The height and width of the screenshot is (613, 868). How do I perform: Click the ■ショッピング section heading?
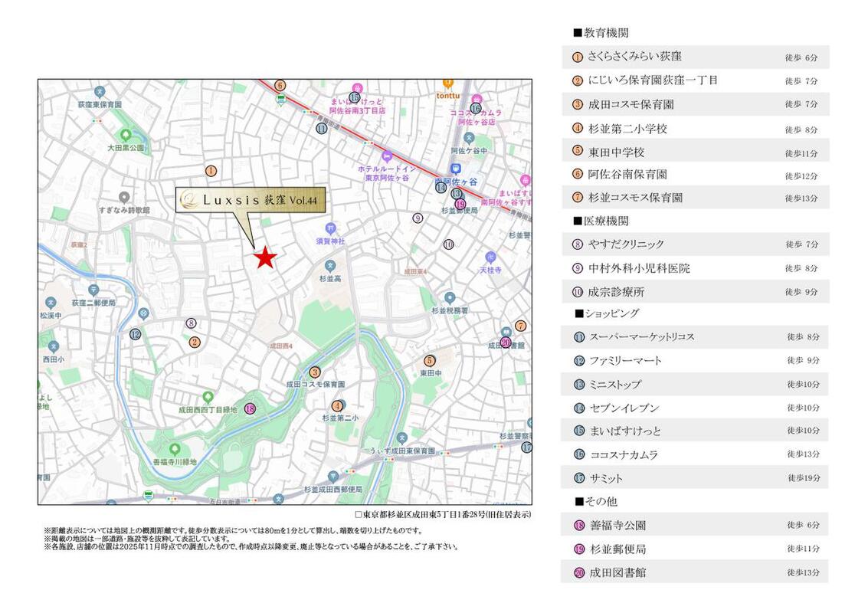point(607,313)
